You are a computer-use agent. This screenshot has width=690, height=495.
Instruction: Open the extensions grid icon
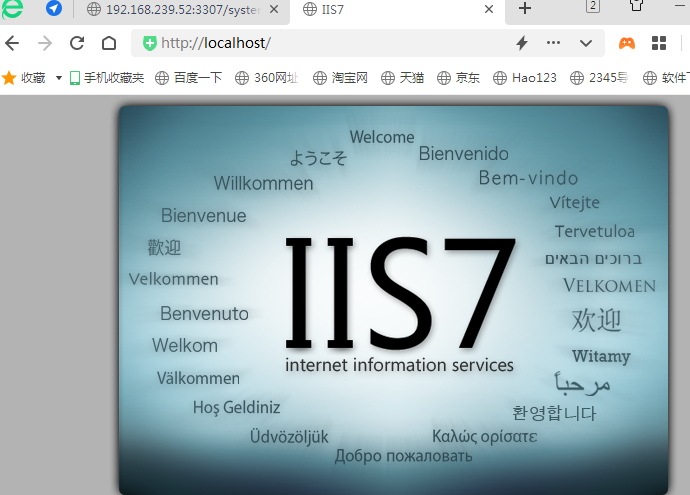(x=659, y=43)
